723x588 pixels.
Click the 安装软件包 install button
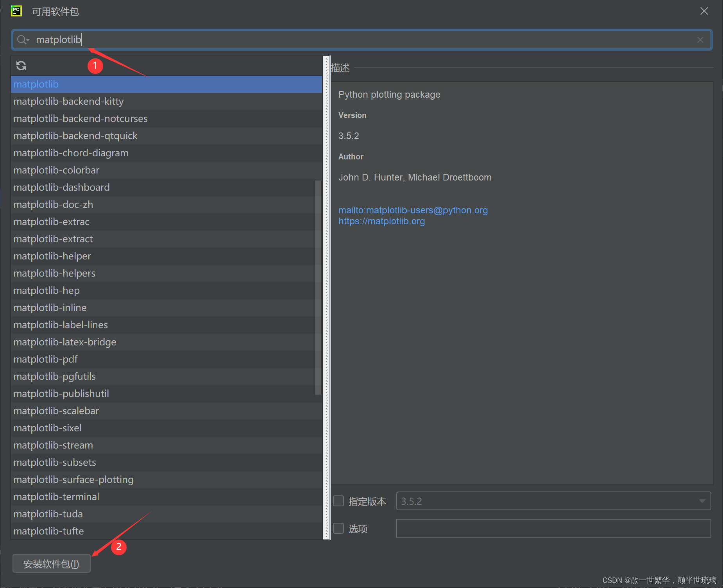coord(52,563)
